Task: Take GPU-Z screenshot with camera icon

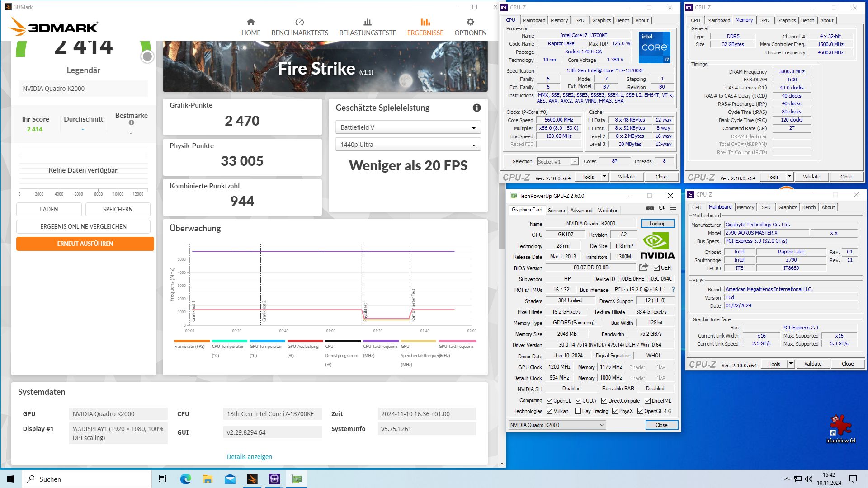Action: [650, 208]
